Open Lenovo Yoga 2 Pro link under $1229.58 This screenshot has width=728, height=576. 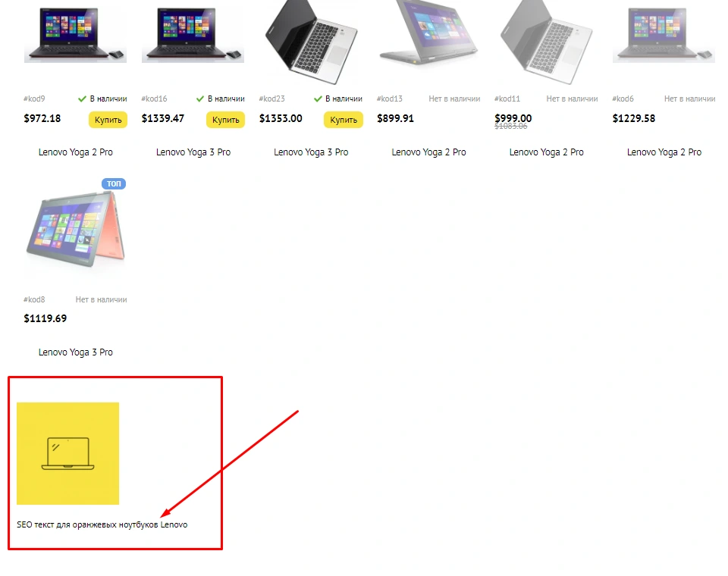pyautogui.click(x=664, y=152)
